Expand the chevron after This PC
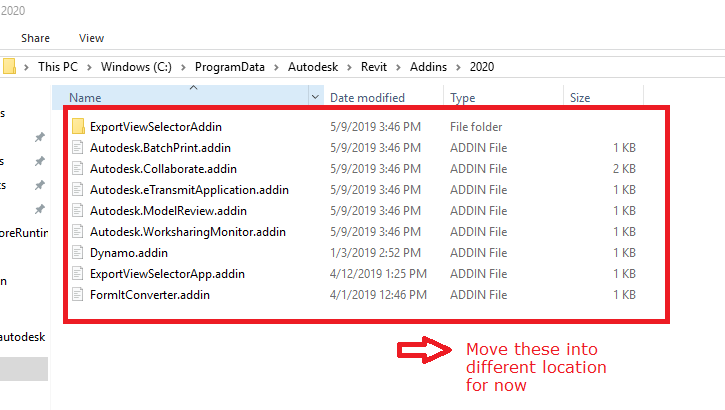This screenshot has height=410, width=725. 89,67
